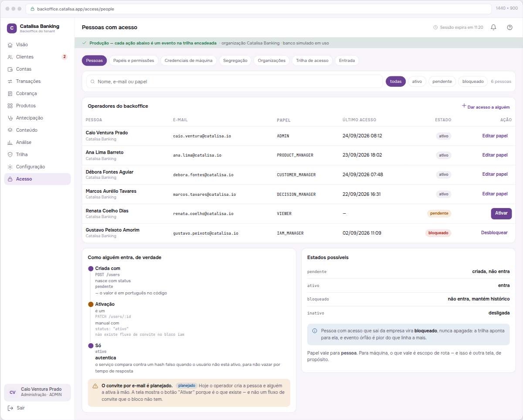Image resolution: width=523 pixels, height=420 pixels.
Task: Click the Transações arrows icon
Action: click(10, 82)
